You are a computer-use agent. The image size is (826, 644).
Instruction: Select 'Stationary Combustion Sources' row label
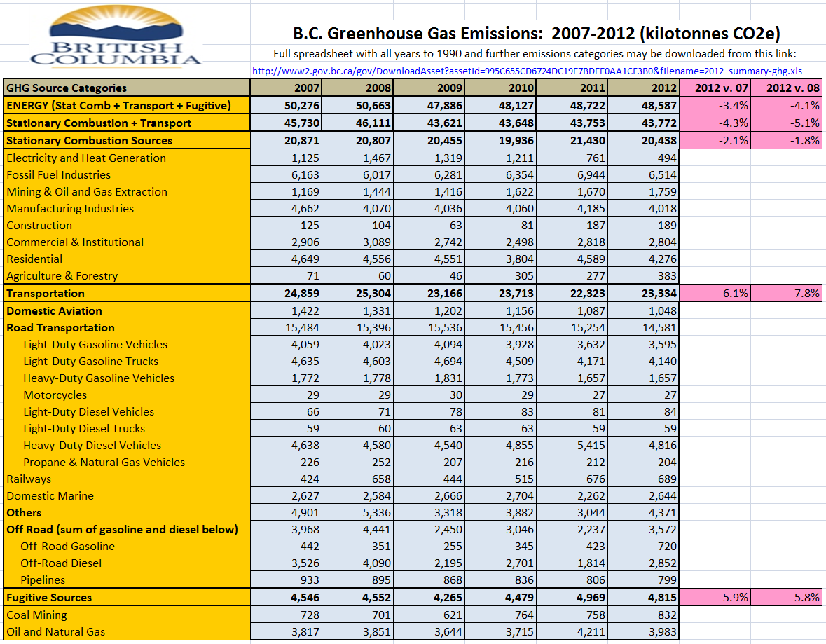[x=127, y=140]
